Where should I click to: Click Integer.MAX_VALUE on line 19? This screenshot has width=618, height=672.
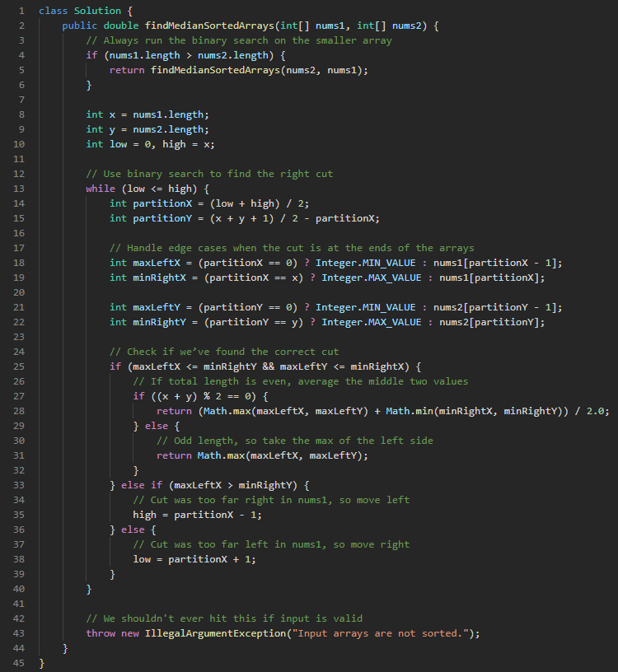[372, 278]
